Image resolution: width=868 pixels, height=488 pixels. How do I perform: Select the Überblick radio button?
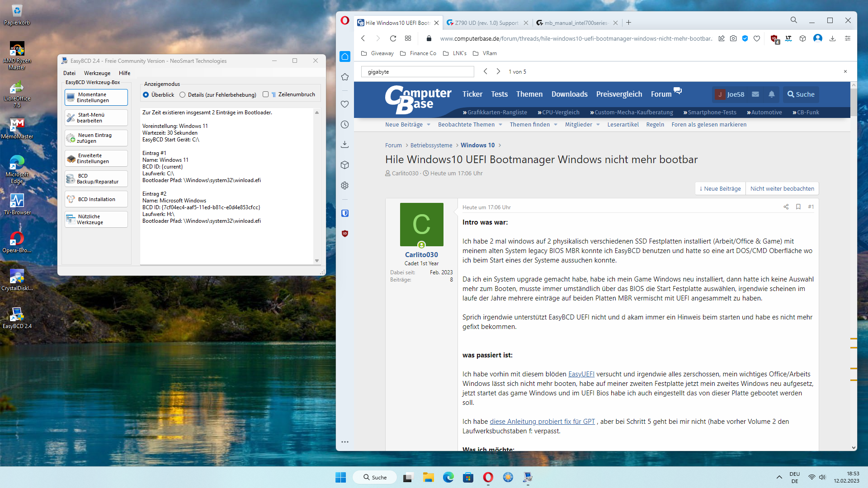(x=146, y=95)
